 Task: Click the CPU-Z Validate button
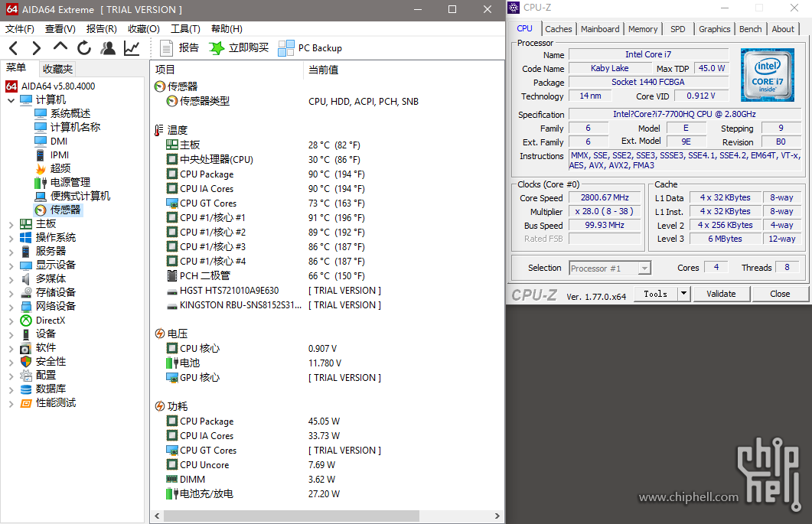(721, 294)
